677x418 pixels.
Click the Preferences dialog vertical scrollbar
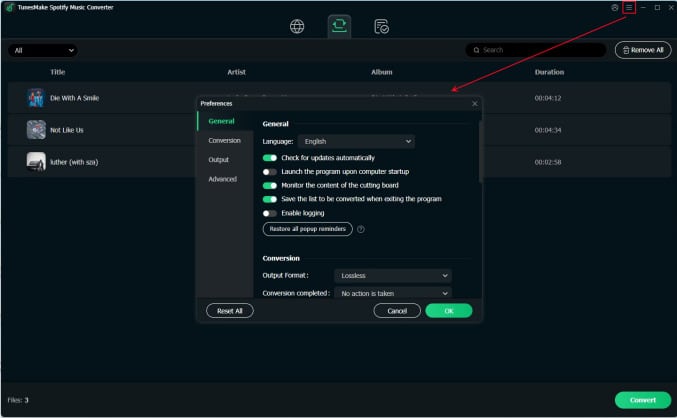(x=480, y=150)
